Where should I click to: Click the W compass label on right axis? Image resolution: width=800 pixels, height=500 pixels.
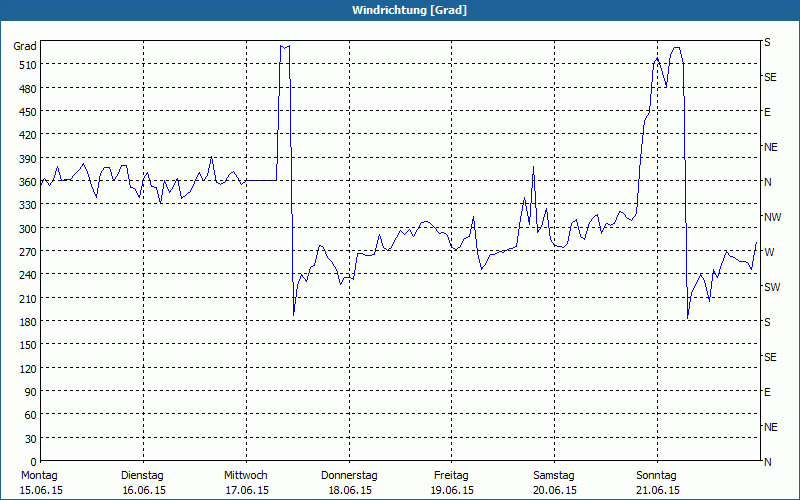click(769, 252)
